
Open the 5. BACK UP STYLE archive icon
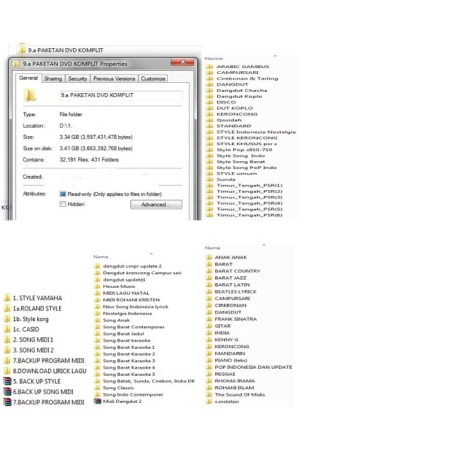coord(7,382)
